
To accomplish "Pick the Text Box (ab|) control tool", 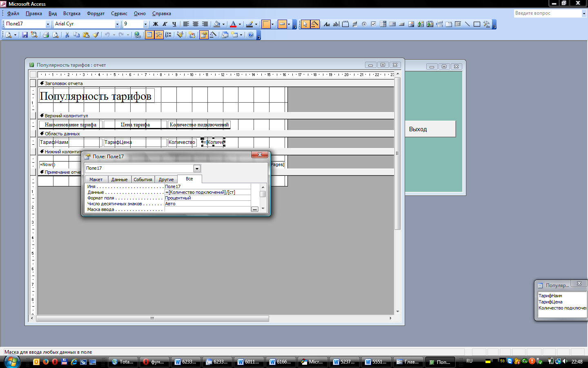I will point(336,24).
